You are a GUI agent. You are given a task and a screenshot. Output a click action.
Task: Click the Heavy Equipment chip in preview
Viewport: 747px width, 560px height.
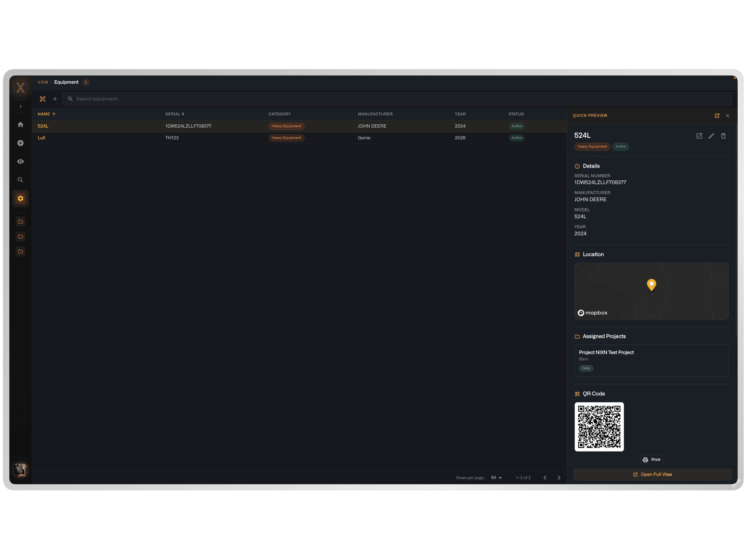tap(592, 146)
